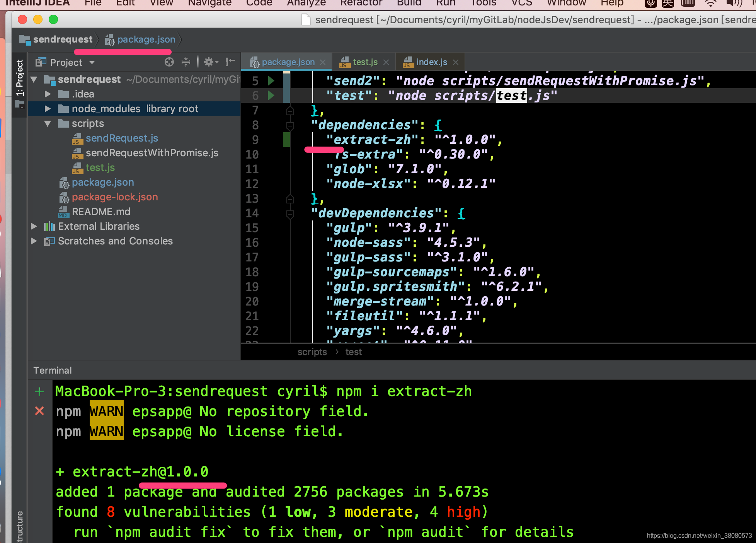Click 'npm i extract-zh' command in terminal

404,391
